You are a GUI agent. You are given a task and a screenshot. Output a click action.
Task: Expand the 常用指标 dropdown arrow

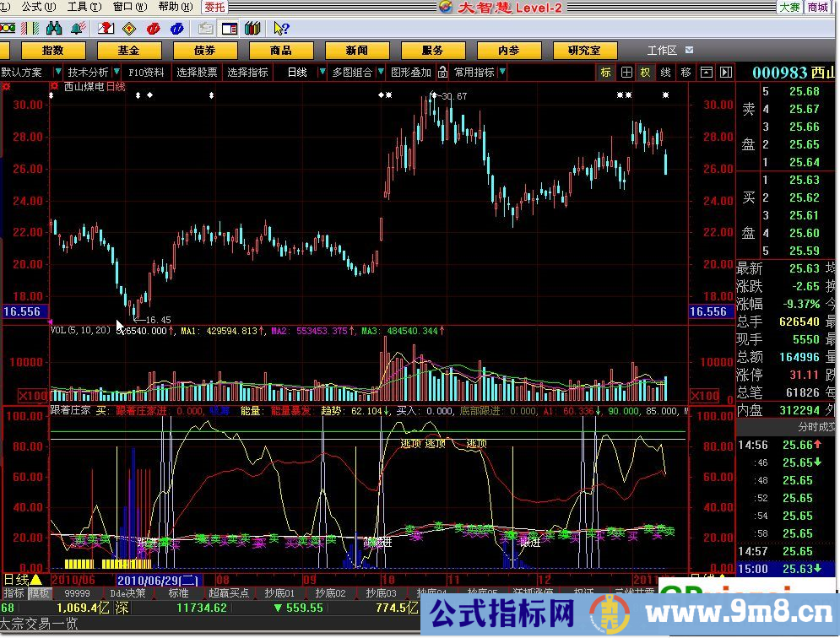click(503, 73)
